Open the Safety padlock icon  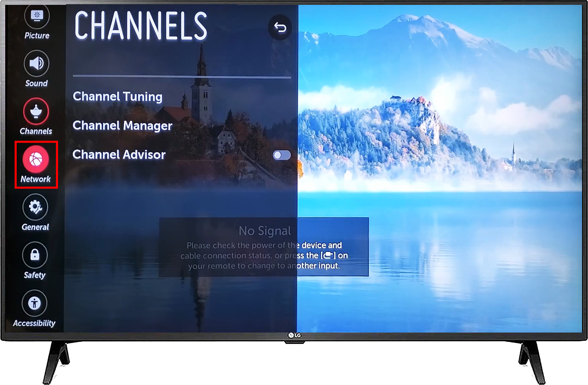35,255
